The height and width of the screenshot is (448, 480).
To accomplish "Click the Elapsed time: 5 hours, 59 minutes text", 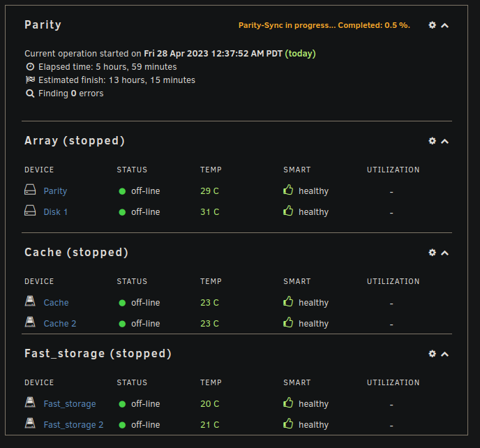I will (107, 67).
